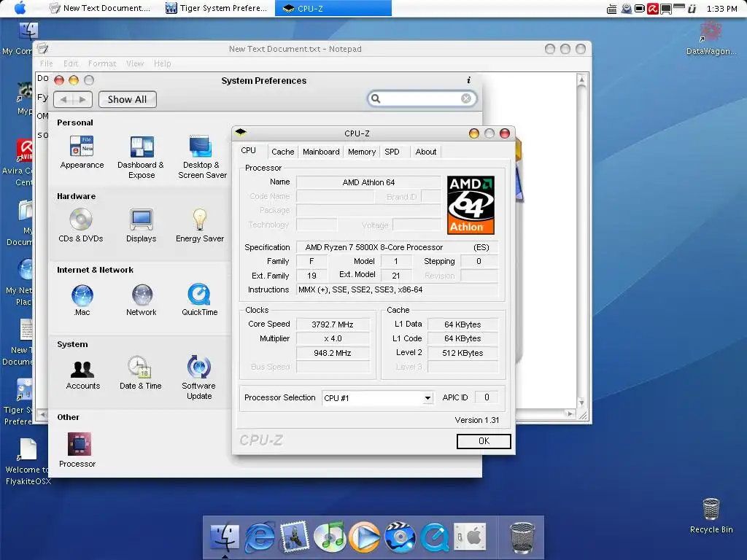The height and width of the screenshot is (560, 747).
Task: Open the orange play media player in dock
Action: point(364,537)
